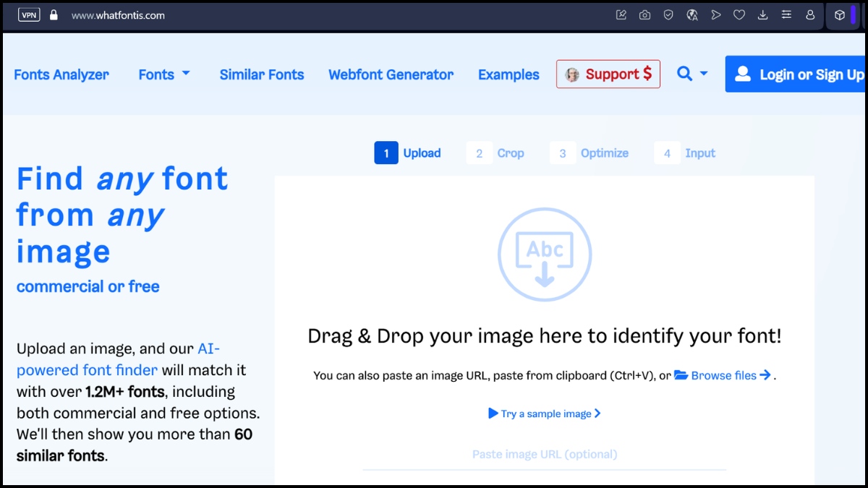Select the Examples menu item
The width and height of the screenshot is (868, 488).
[509, 74]
